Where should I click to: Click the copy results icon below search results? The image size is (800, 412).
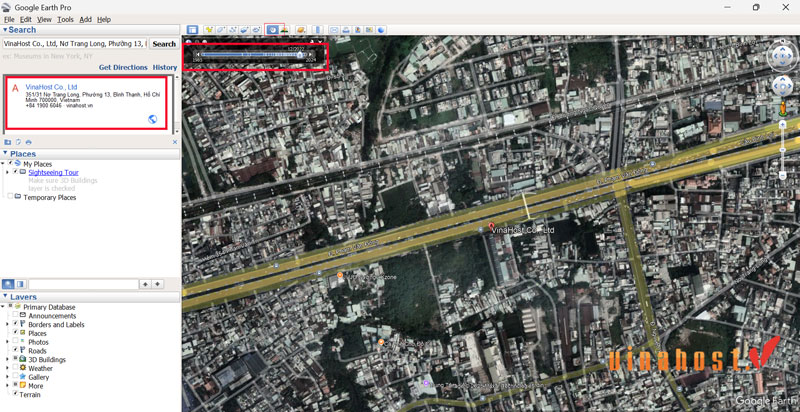(18, 142)
